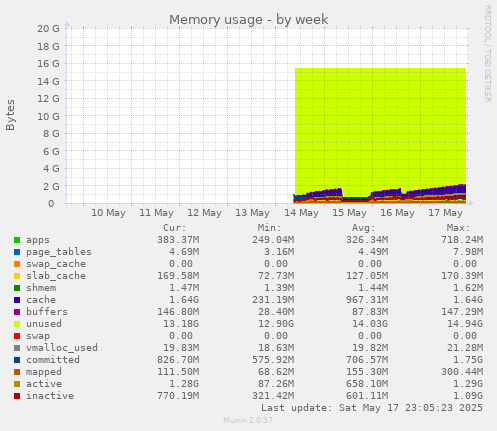Image resolution: width=497 pixels, height=431 pixels.
Task: Click committed current value 826.70M
Action: click(x=178, y=360)
